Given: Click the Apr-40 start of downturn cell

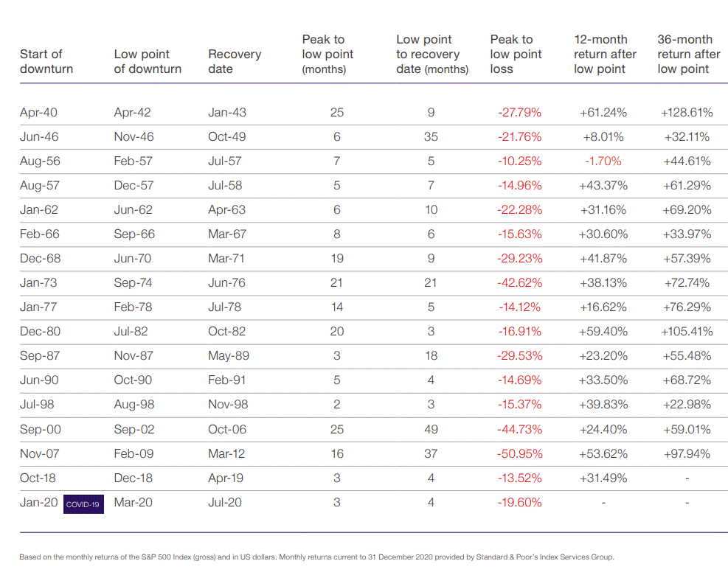Looking at the screenshot, I should [38, 113].
